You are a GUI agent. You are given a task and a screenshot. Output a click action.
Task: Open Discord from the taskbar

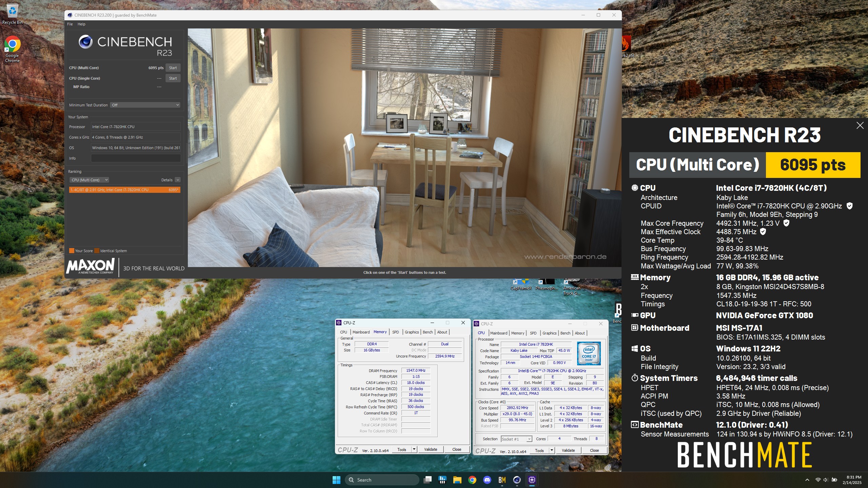[x=487, y=480]
